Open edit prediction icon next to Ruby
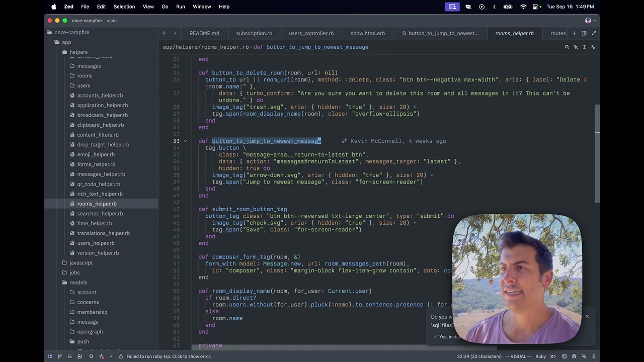This screenshot has width=644, height=362. click(553, 356)
